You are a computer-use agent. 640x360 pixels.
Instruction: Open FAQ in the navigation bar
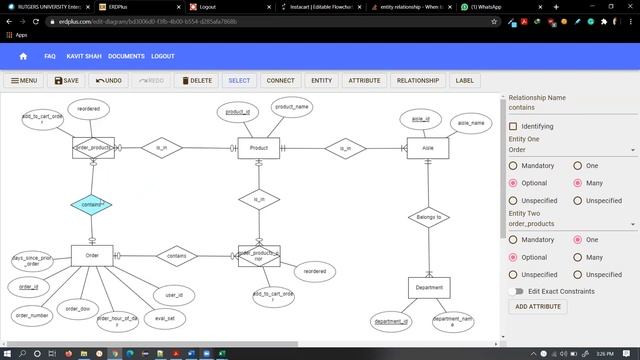pos(50,56)
